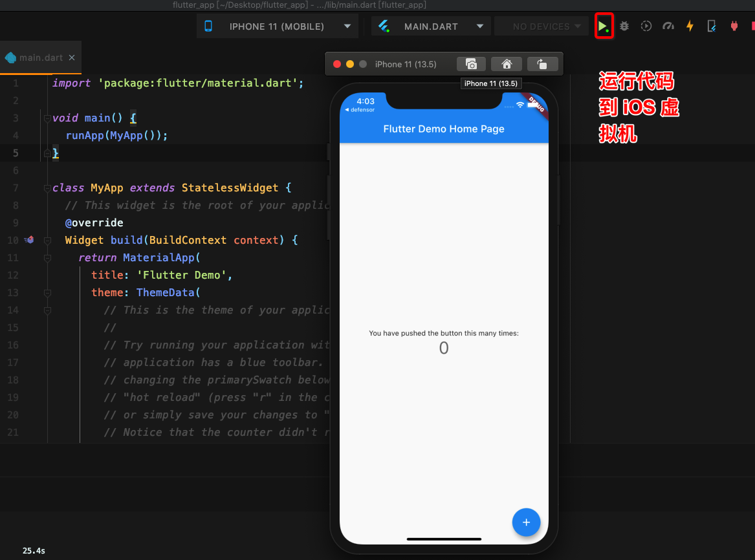Fold the MyApp class definition

point(47,188)
